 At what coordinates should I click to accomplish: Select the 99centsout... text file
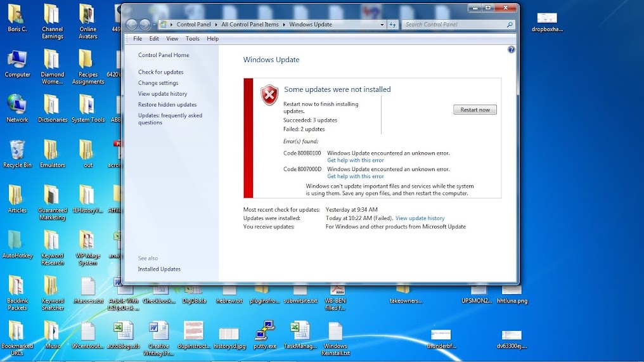click(88, 335)
